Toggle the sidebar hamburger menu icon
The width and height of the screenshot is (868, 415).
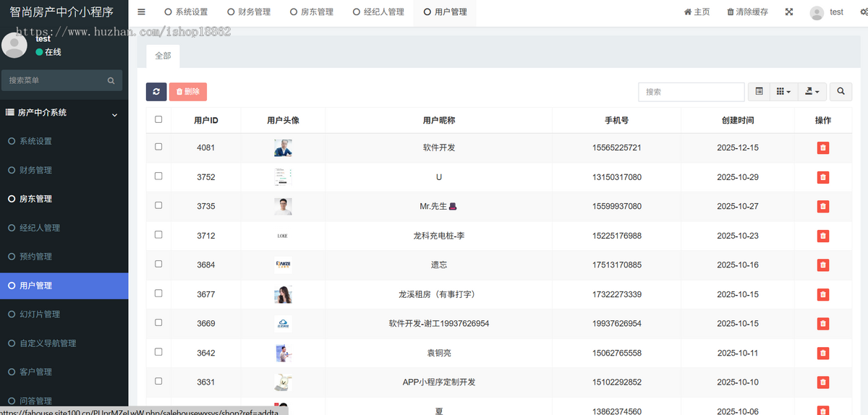click(x=141, y=12)
